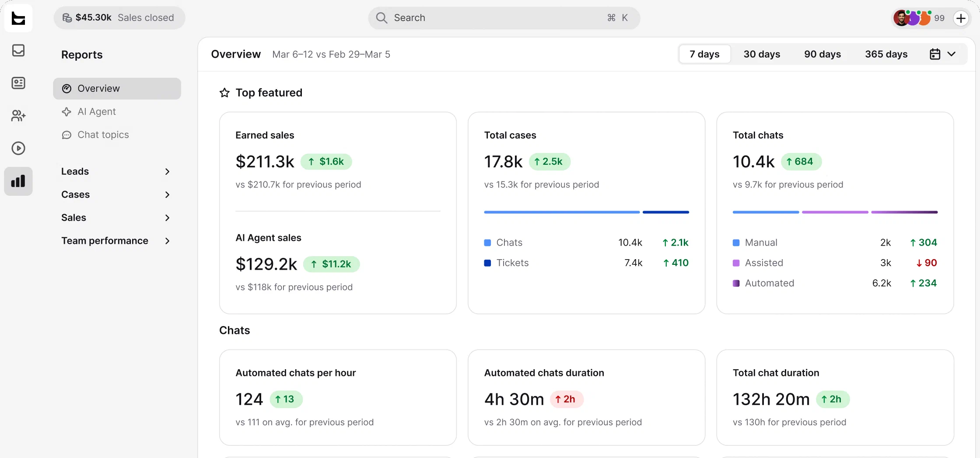Click the Earned sales value $211.3k
The width and height of the screenshot is (980, 458).
pyautogui.click(x=265, y=162)
